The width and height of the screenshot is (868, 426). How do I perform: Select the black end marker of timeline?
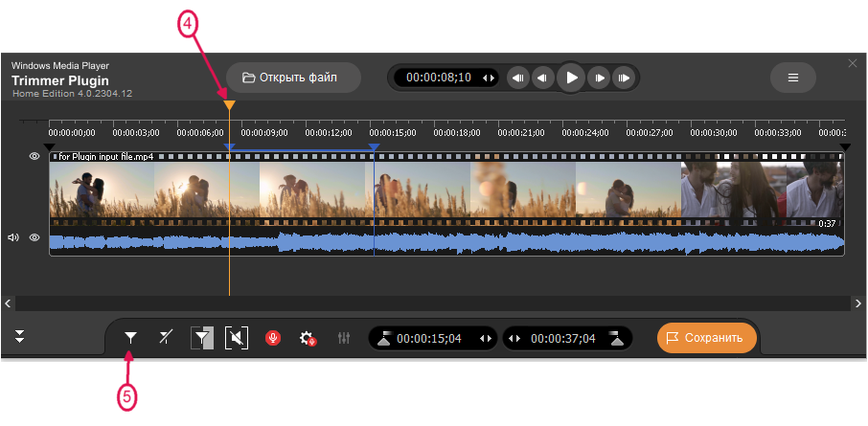(x=845, y=147)
